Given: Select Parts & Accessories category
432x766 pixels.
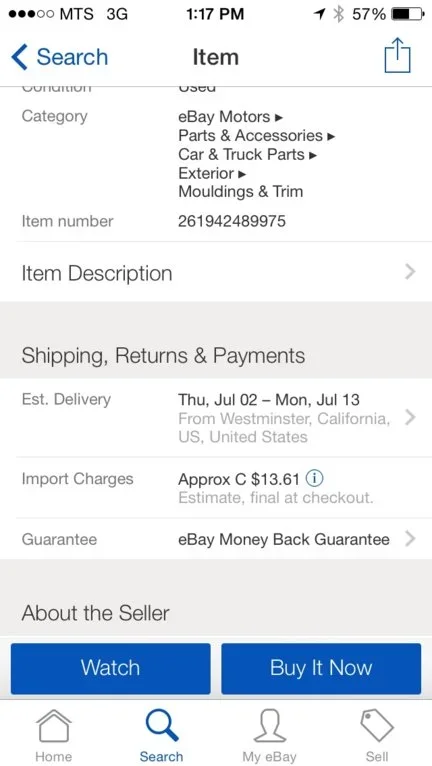Looking at the screenshot, I should coord(251,135).
